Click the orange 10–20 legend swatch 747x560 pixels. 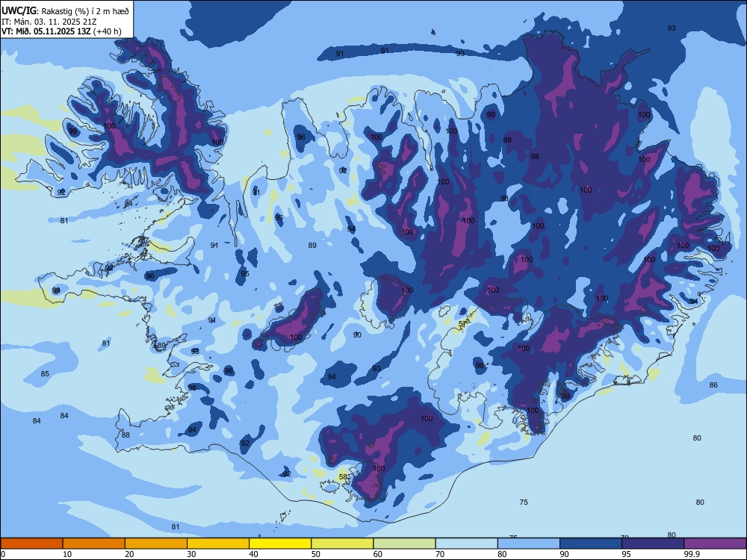click(x=94, y=544)
